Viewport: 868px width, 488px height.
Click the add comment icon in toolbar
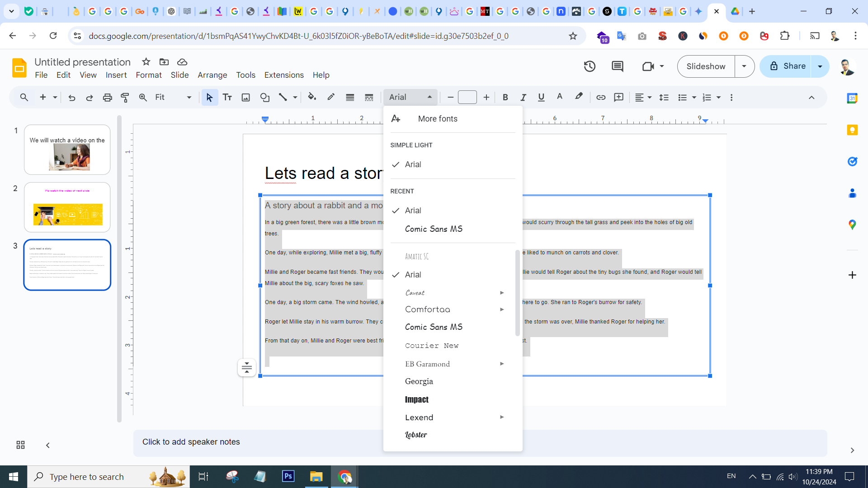(619, 97)
